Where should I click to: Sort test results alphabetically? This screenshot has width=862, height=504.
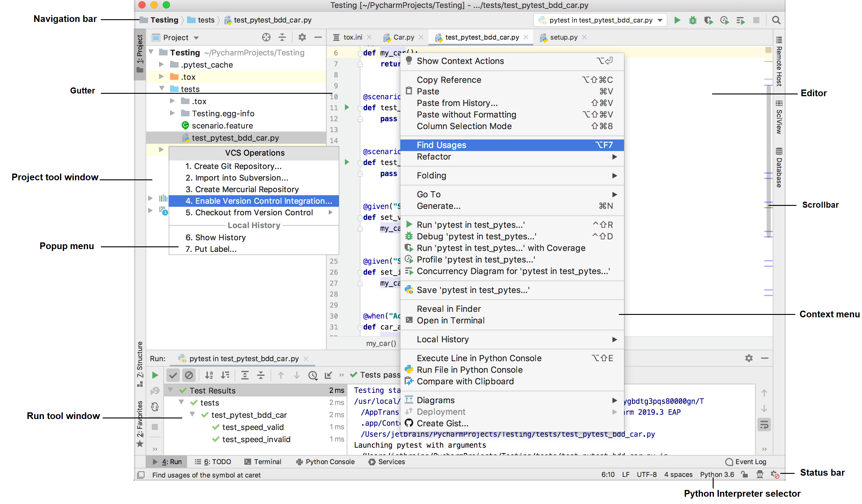tap(209, 375)
